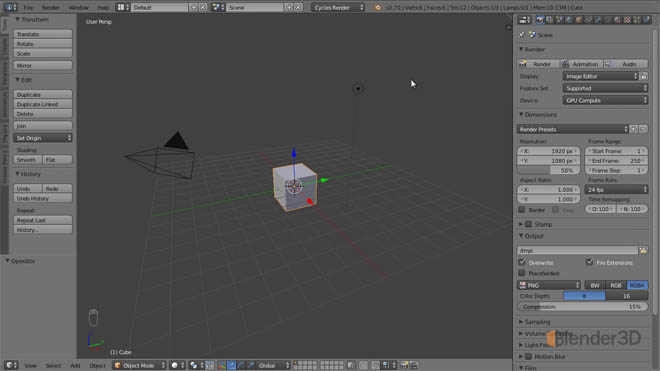Open the Add menu in viewport header
Screen dimensions: 660x371
click(x=75, y=365)
